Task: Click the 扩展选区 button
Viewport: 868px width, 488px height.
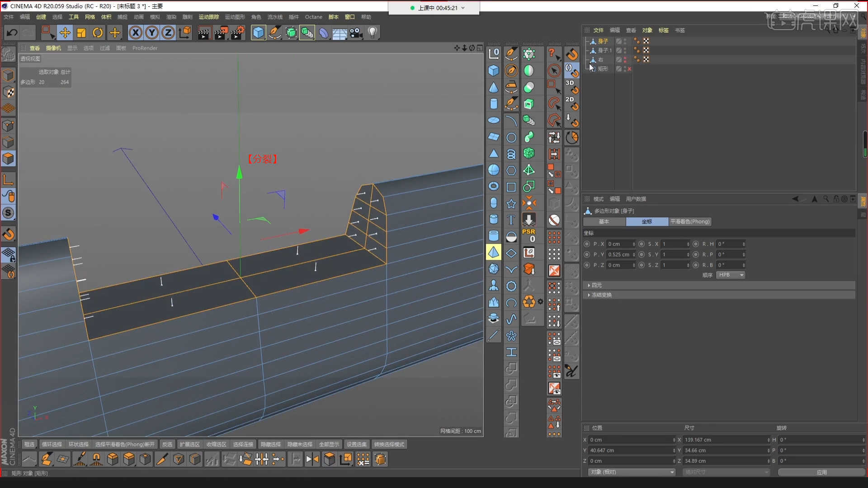Action: tap(190, 445)
